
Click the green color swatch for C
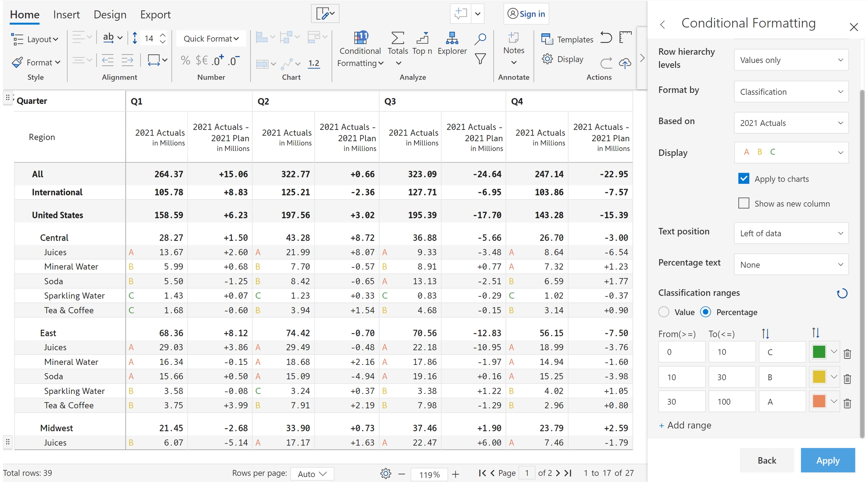click(x=819, y=352)
